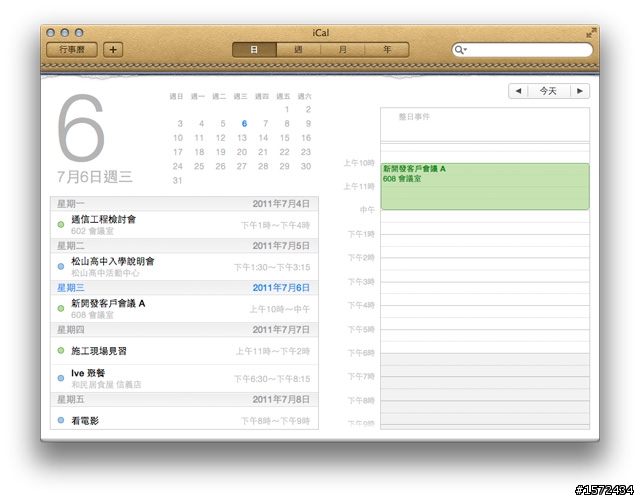This screenshot has height=498, width=640.
Task: Click the plus button to add event
Action: pyautogui.click(x=113, y=49)
